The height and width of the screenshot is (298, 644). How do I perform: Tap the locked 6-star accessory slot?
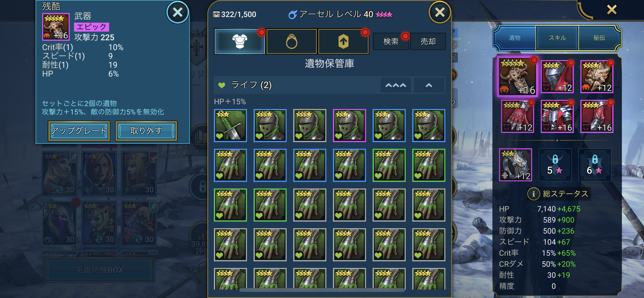click(x=595, y=165)
